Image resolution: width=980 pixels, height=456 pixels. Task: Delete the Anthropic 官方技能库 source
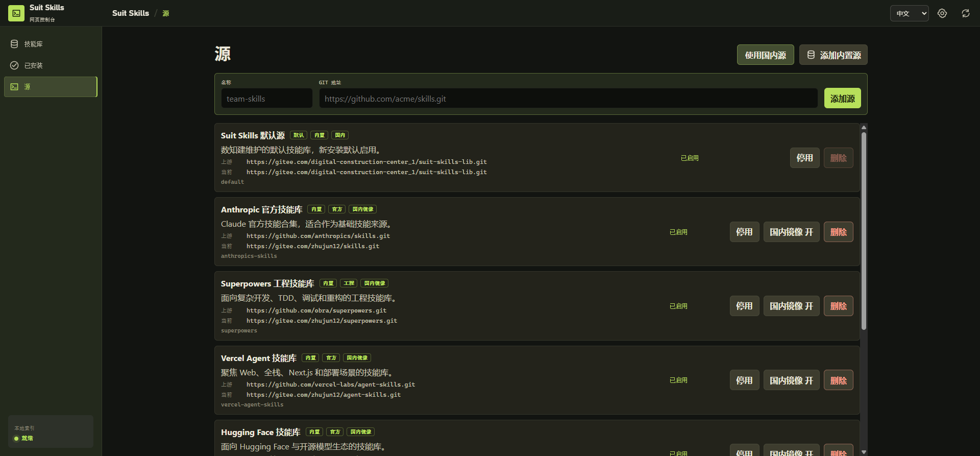838,232
